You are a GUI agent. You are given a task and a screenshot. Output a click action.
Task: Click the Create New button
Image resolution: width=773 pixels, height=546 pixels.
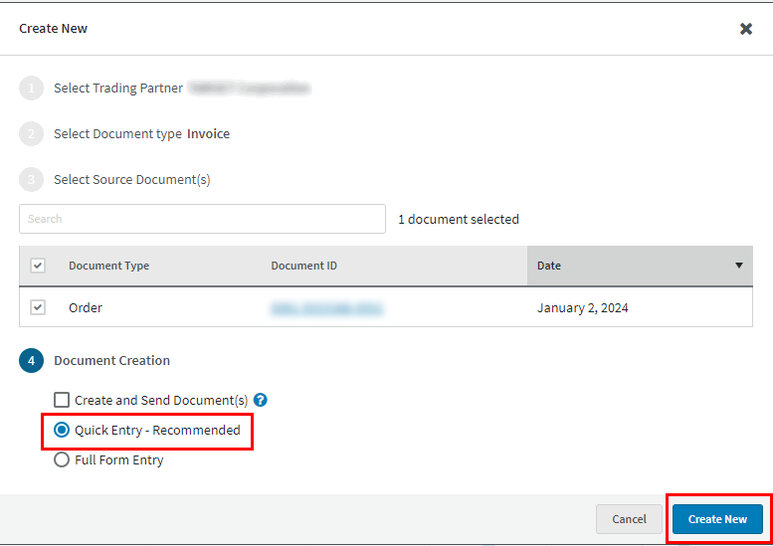tap(717, 519)
